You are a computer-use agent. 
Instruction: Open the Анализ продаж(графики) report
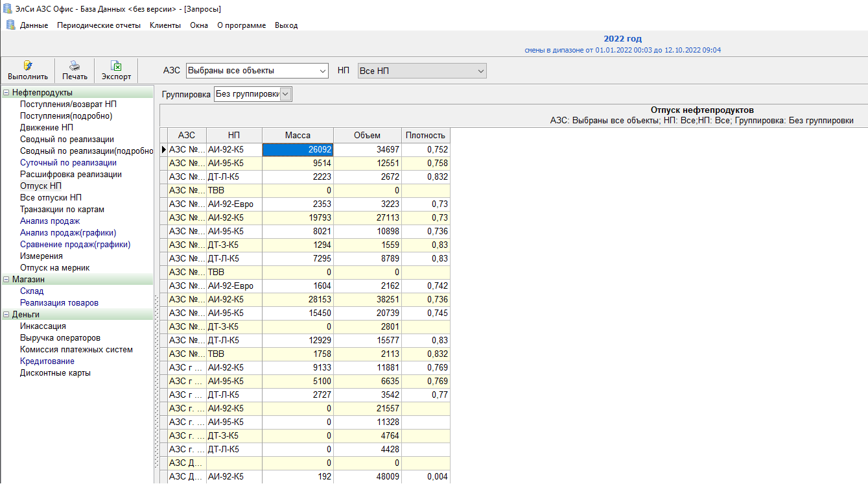coord(68,233)
